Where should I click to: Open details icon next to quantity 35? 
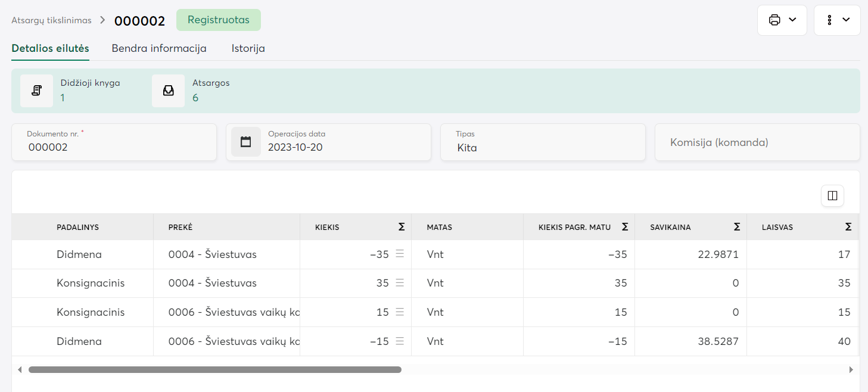tap(400, 283)
